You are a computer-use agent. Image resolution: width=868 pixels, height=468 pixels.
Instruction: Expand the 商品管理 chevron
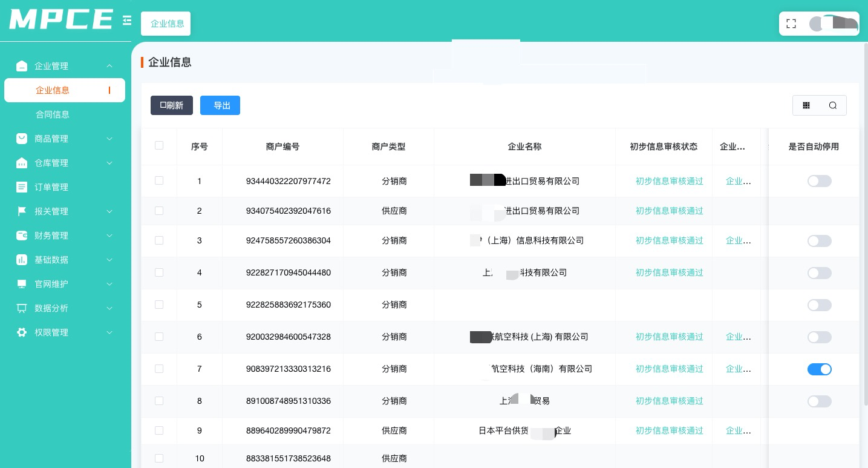tap(109, 139)
